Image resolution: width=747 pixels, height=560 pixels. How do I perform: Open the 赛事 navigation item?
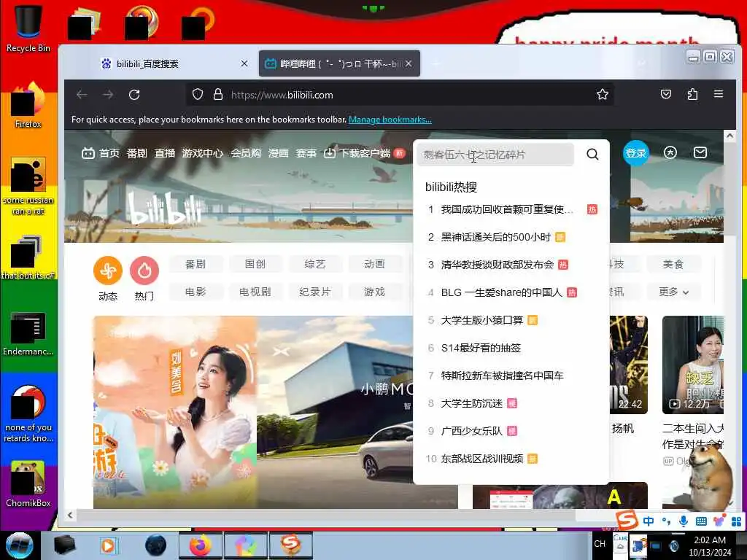306,153
